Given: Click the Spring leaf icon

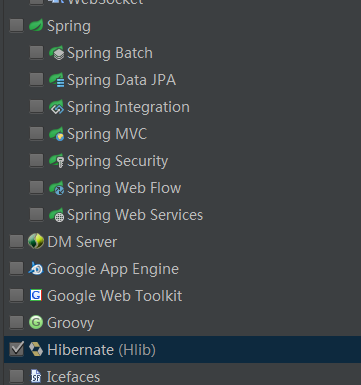Looking at the screenshot, I should pyautogui.click(x=36, y=25).
